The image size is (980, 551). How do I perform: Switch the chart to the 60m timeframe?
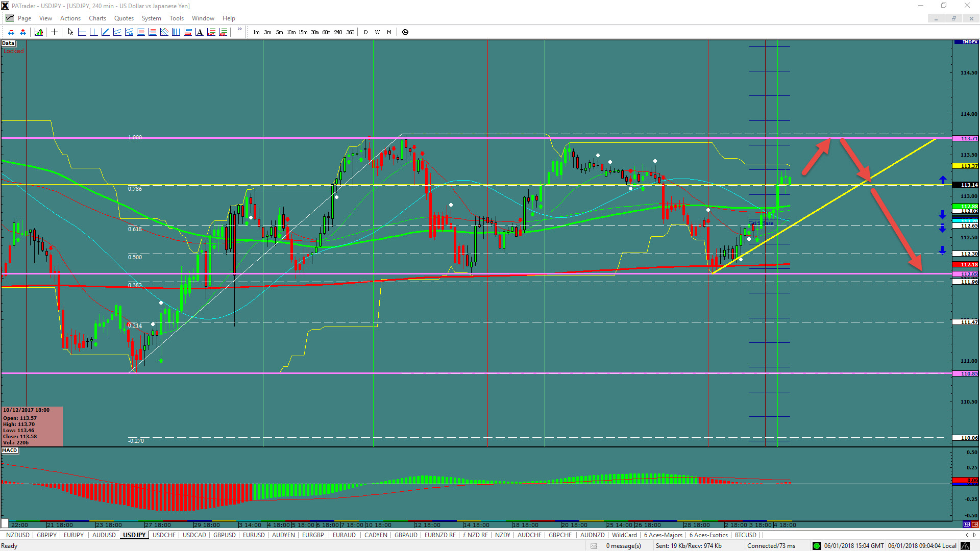tap(326, 32)
